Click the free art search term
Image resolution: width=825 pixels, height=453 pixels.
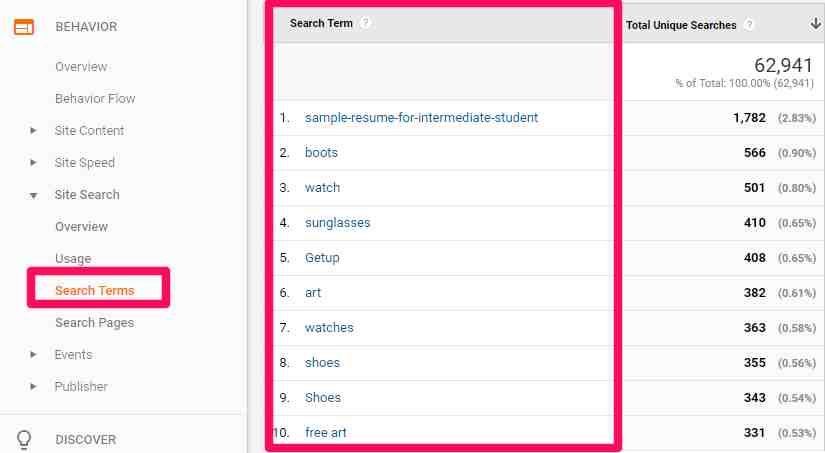pos(325,433)
